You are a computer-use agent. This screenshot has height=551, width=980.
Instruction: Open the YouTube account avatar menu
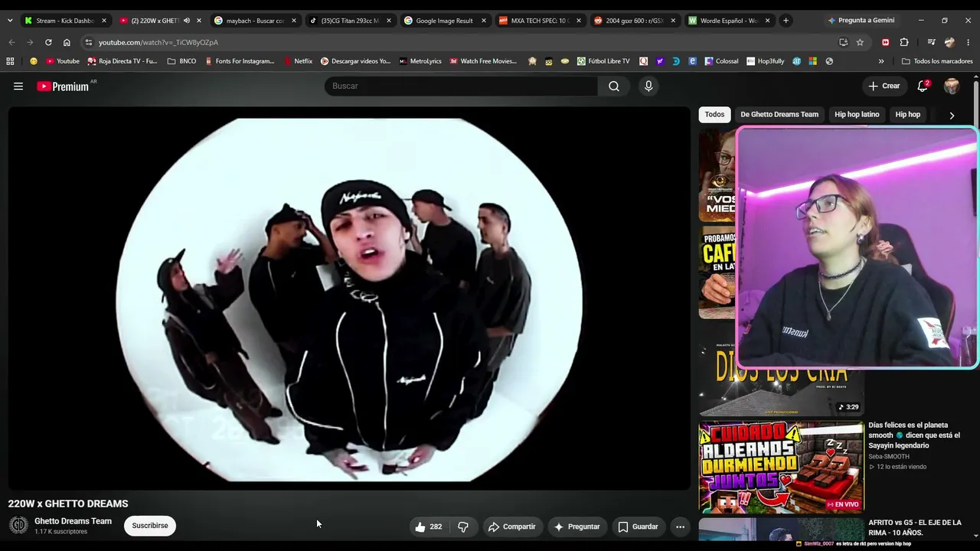[952, 86]
